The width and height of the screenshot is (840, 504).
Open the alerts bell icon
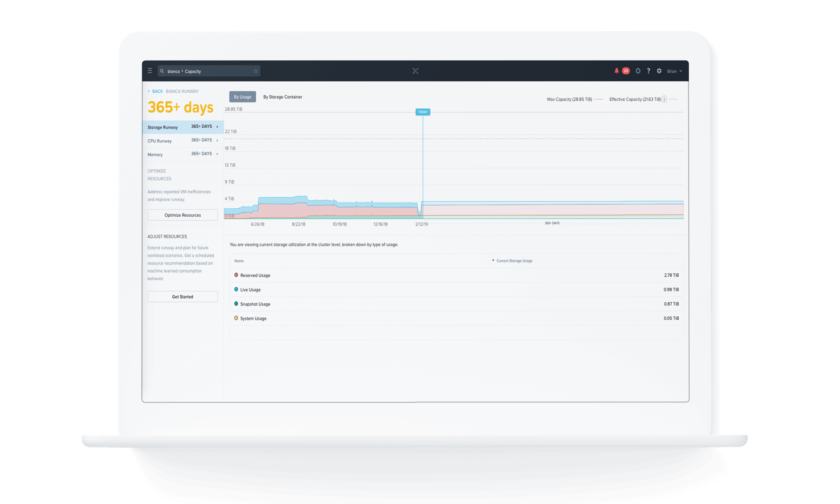(617, 71)
